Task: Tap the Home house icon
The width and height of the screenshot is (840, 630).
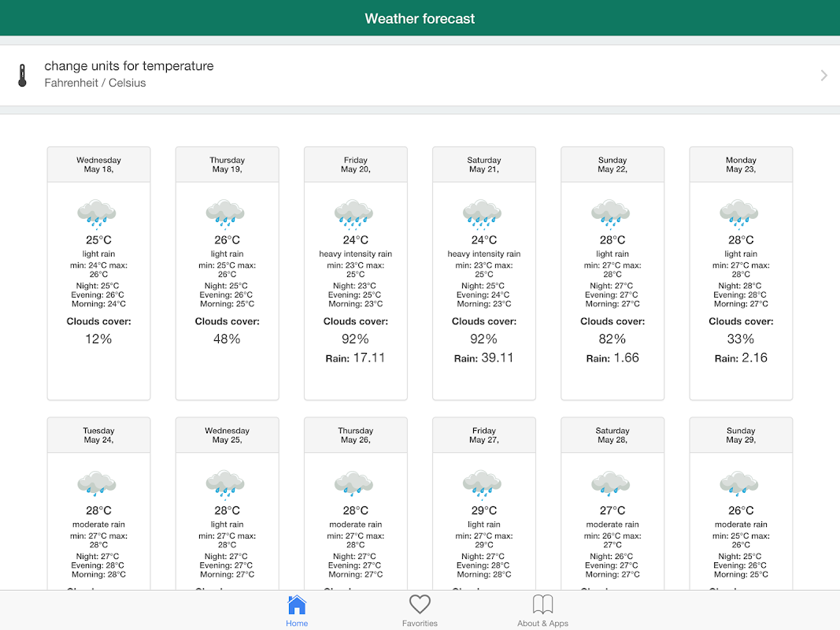Action: pos(297,604)
